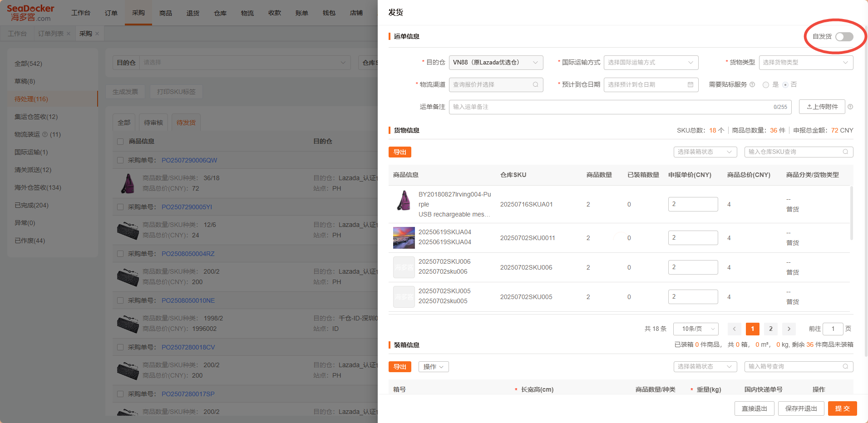This screenshot has width=868, height=423.
Task: Click search icon in box number query field
Action: (845, 366)
